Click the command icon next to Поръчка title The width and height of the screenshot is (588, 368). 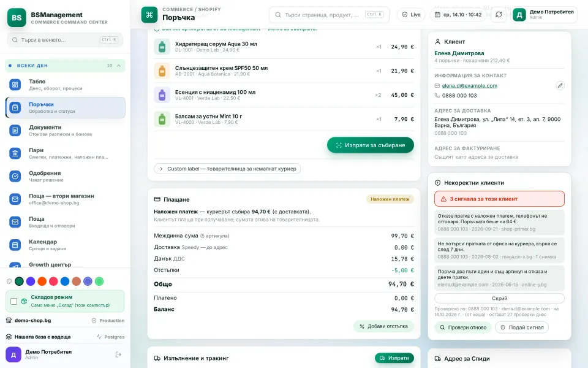(149, 15)
